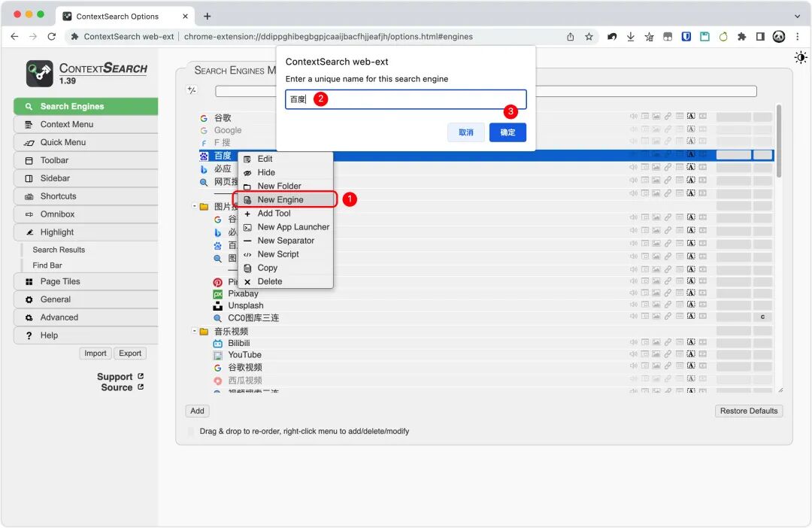Viewport: 812px width, 528px height.
Task: Open the Omnibox settings tab
Action: (x=86, y=214)
